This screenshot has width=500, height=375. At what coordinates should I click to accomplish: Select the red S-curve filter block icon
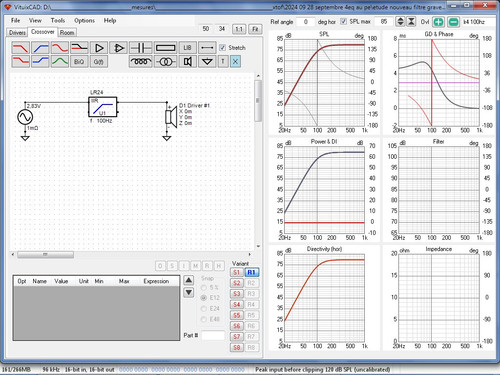(x=60, y=48)
